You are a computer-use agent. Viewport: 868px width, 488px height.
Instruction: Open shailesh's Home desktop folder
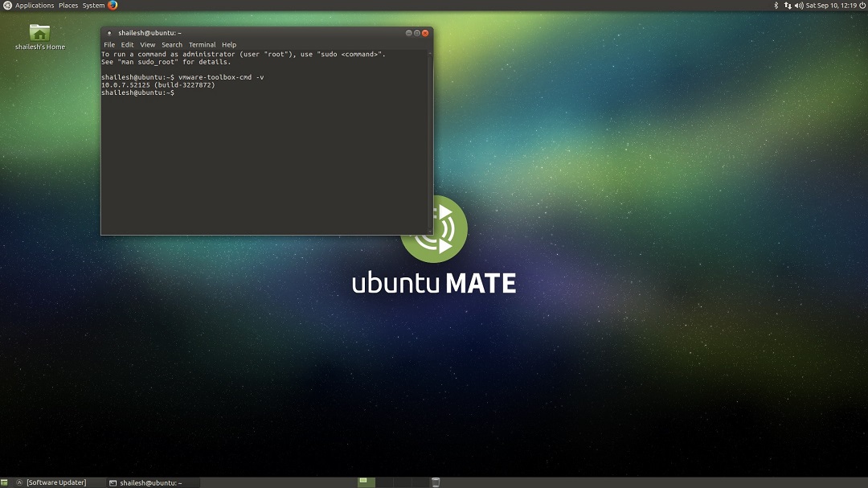tap(40, 37)
